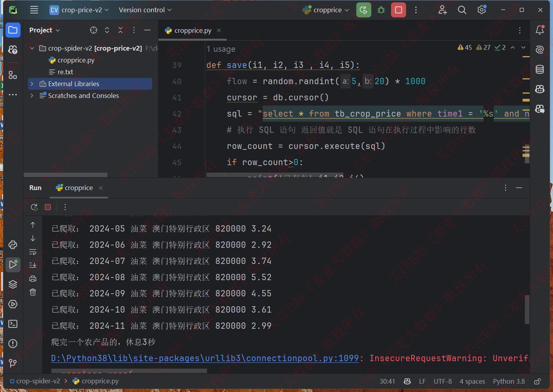553x392 pixels.
Task: Open more Run toolbar actions
Action: [65, 207]
